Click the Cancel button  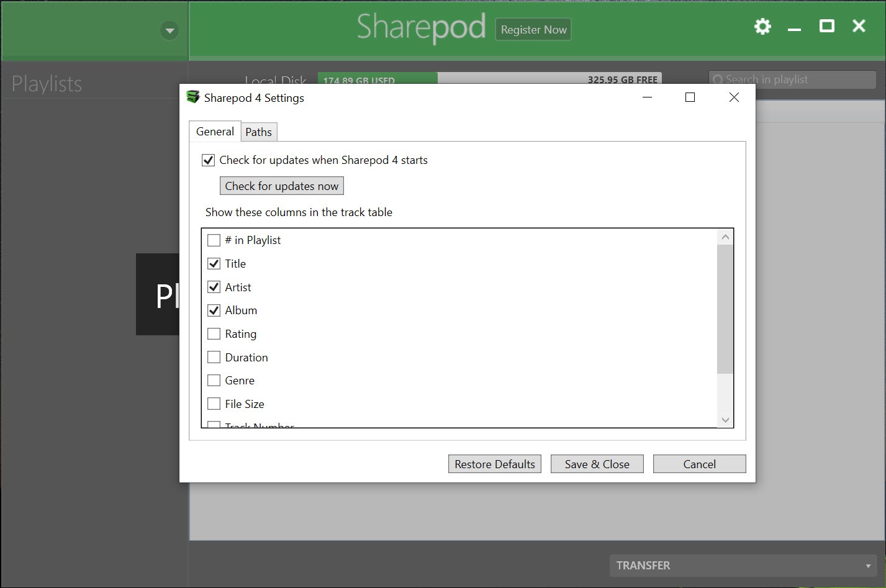[699, 464]
